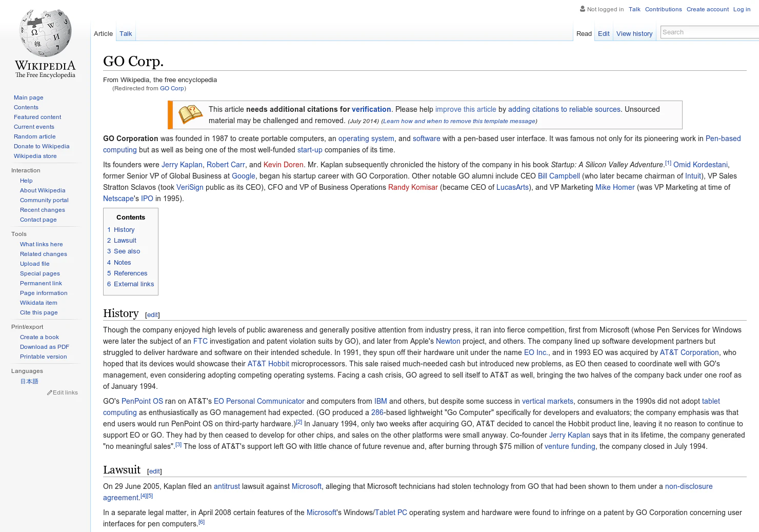Open the PenPoint OS link

click(x=142, y=401)
